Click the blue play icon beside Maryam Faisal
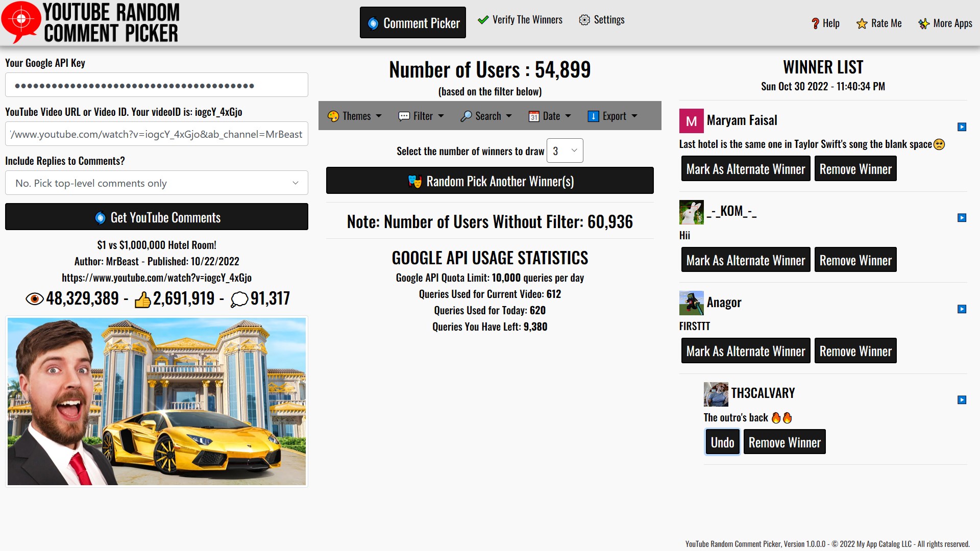This screenshot has height=551, width=980. [962, 127]
